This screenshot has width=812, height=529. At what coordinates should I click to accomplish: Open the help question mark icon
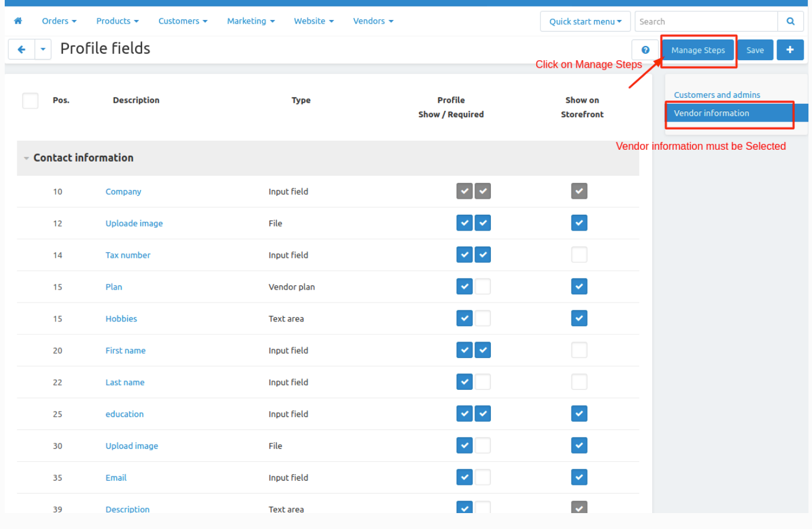645,50
